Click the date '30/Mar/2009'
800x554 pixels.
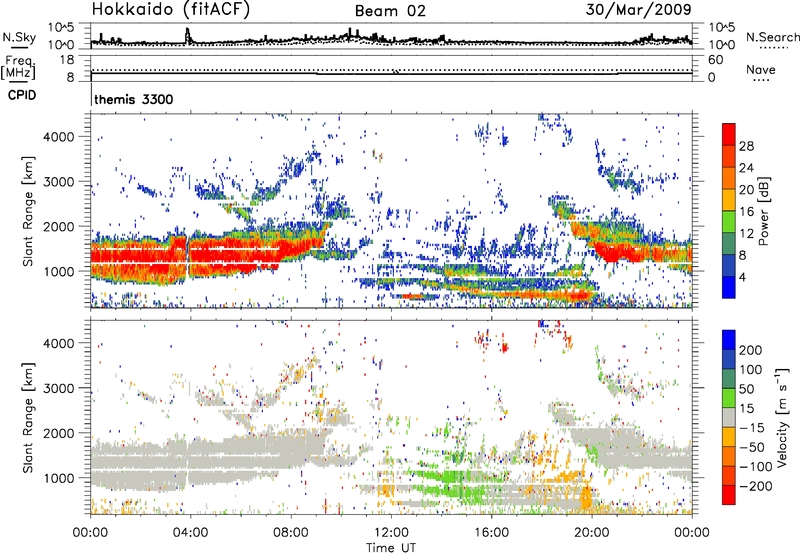pyautogui.click(x=639, y=9)
